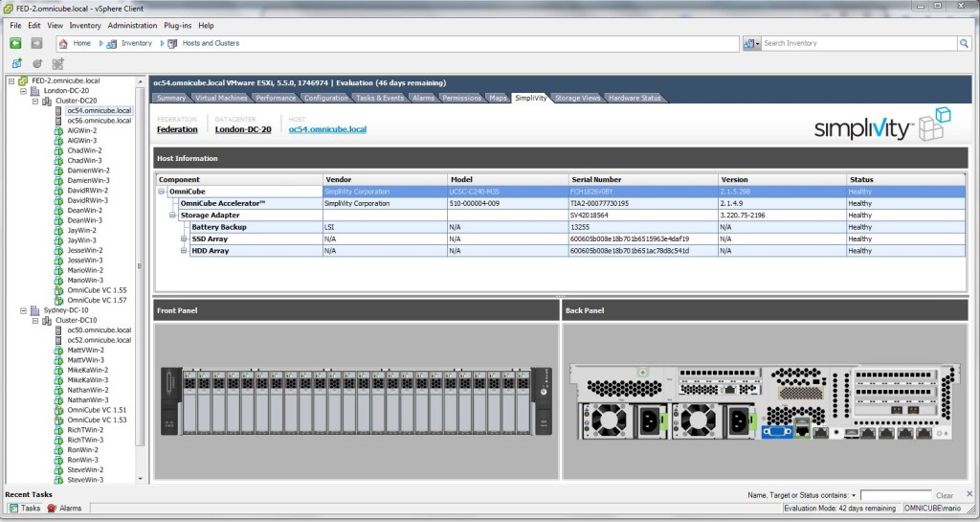Screen dimensions: 980x522
Task: Click the first toolbar icon below navigation arrows
Action: [x=17, y=64]
